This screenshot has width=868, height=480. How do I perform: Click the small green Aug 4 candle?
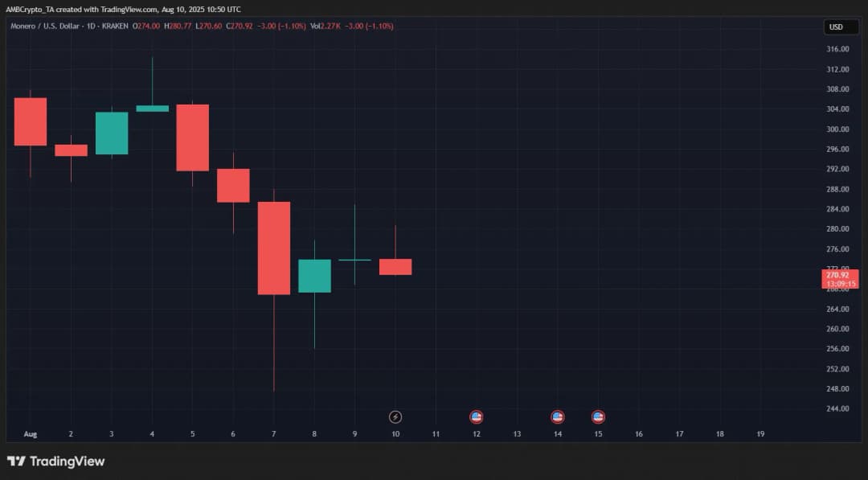[152, 109]
